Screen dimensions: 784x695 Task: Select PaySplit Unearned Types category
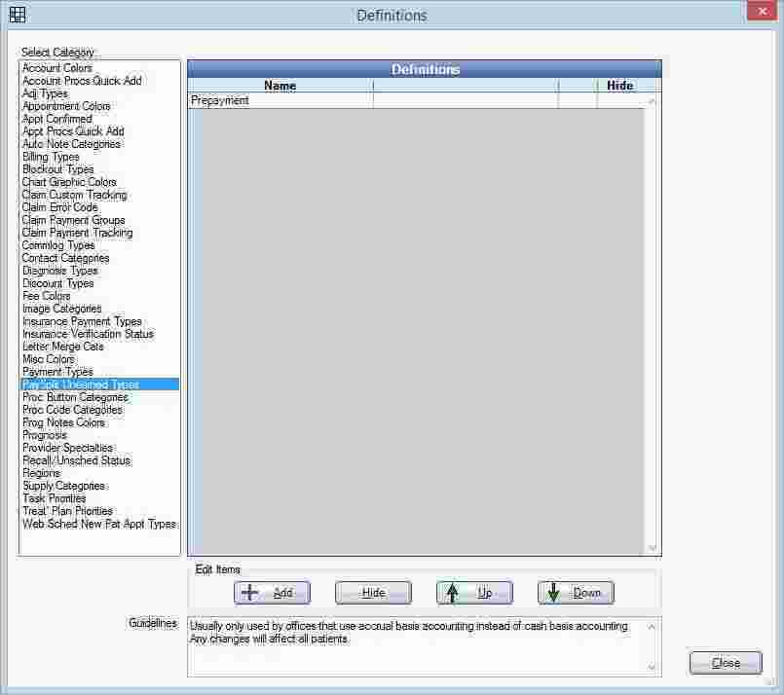[x=80, y=384]
